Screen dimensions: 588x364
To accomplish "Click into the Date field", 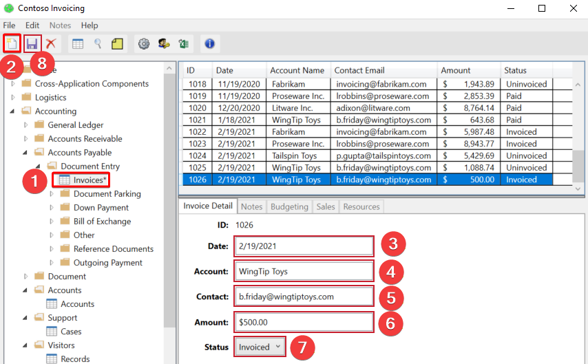I will [x=304, y=246].
